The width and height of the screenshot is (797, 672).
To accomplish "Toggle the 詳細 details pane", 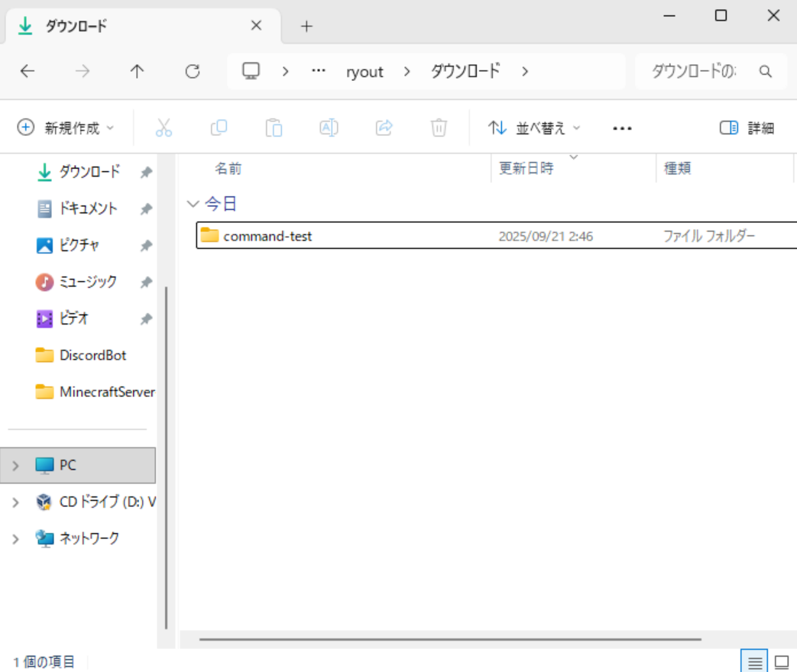I will (747, 128).
